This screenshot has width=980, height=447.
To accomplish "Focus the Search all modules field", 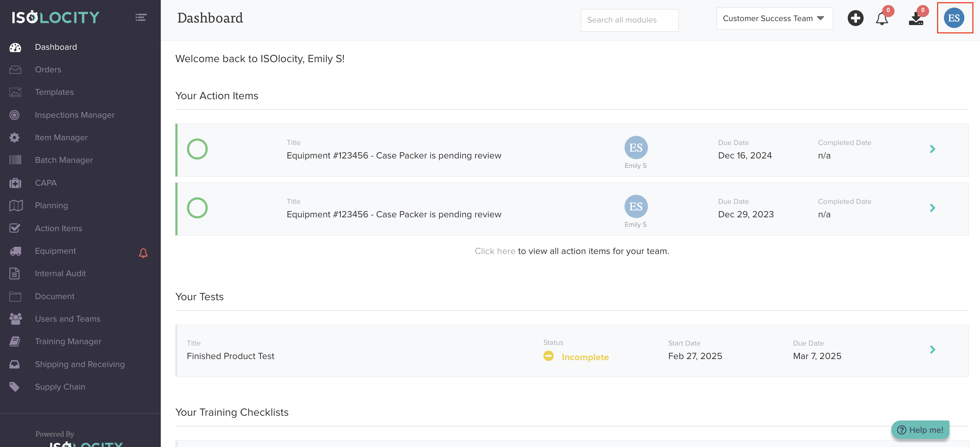I will tap(629, 20).
